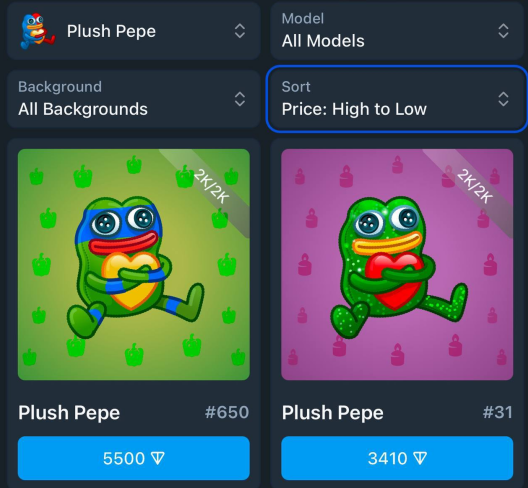
Task: Expand the collection selector up-down arrows
Action: tap(239, 31)
